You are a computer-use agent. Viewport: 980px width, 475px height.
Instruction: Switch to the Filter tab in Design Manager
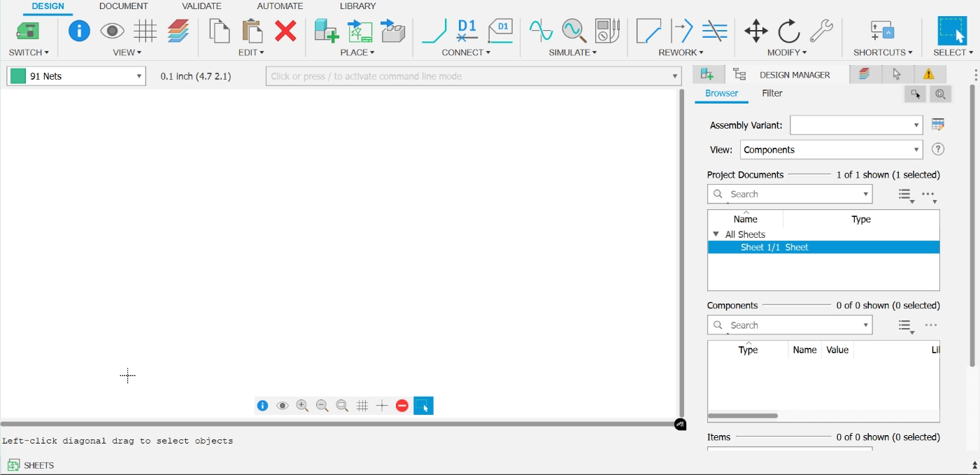772,93
